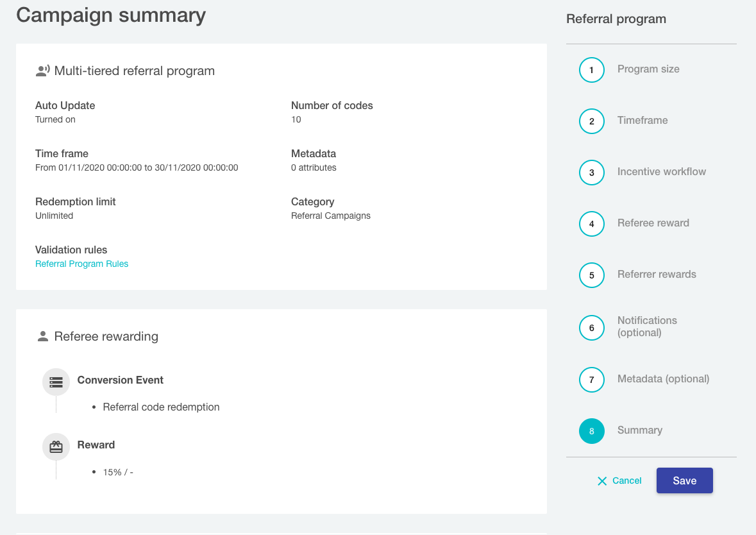The height and width of the screenshot is (535, 756).
Task: Click the step 1 circle icon
Action: pos(592,70)
